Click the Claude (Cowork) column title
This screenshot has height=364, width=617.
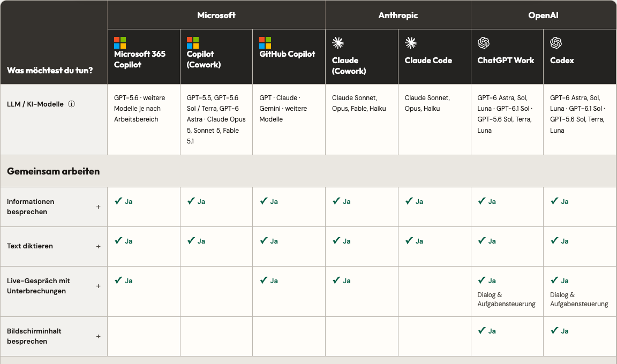point(349,66)
